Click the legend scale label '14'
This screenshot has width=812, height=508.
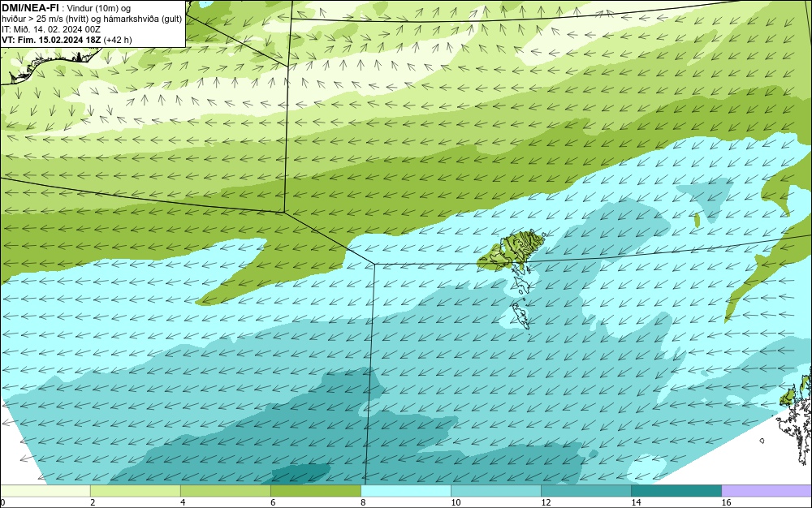pos(636,502)
